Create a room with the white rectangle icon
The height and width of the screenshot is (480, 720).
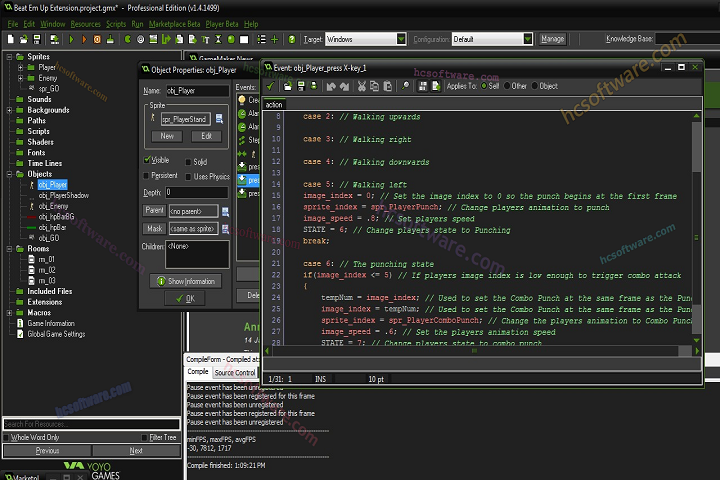point(244,40)
